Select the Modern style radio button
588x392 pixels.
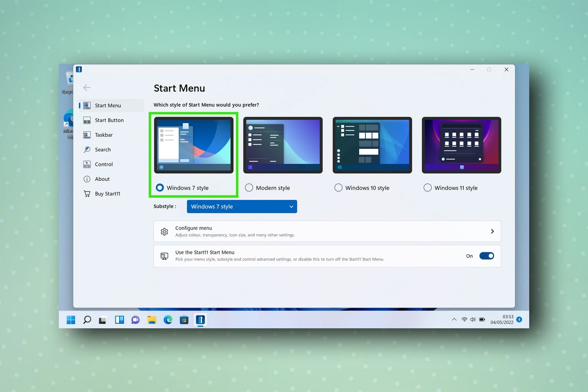pyautogui.click(x=249, y=188)
